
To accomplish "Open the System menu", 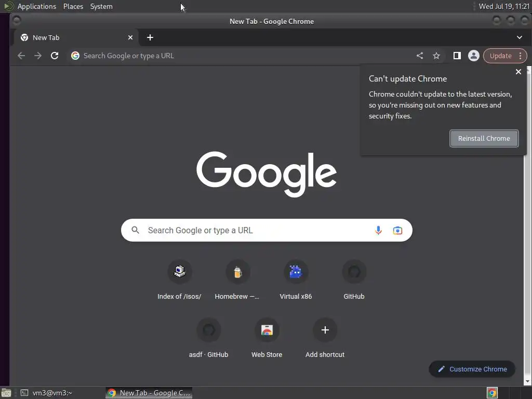I will click(101, 6).
